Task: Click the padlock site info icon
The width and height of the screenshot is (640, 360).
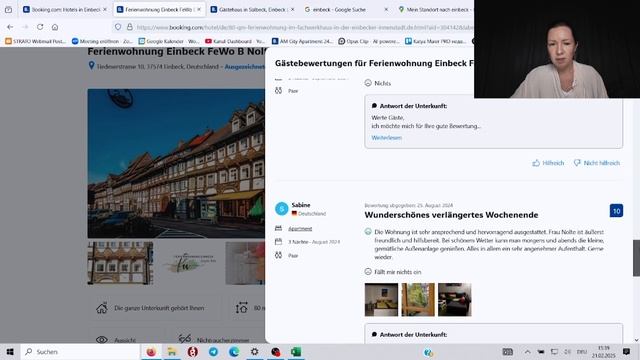Action: pyautogui.click(x=129, y=27)
